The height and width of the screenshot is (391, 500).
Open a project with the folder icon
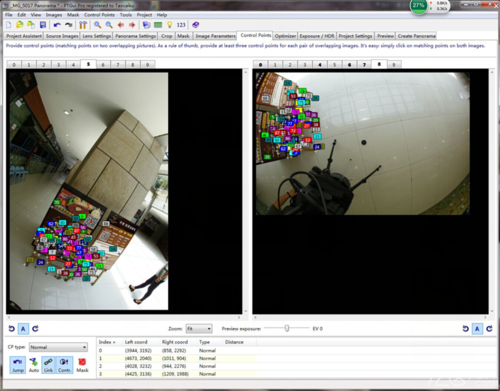(x=20, y=25)
